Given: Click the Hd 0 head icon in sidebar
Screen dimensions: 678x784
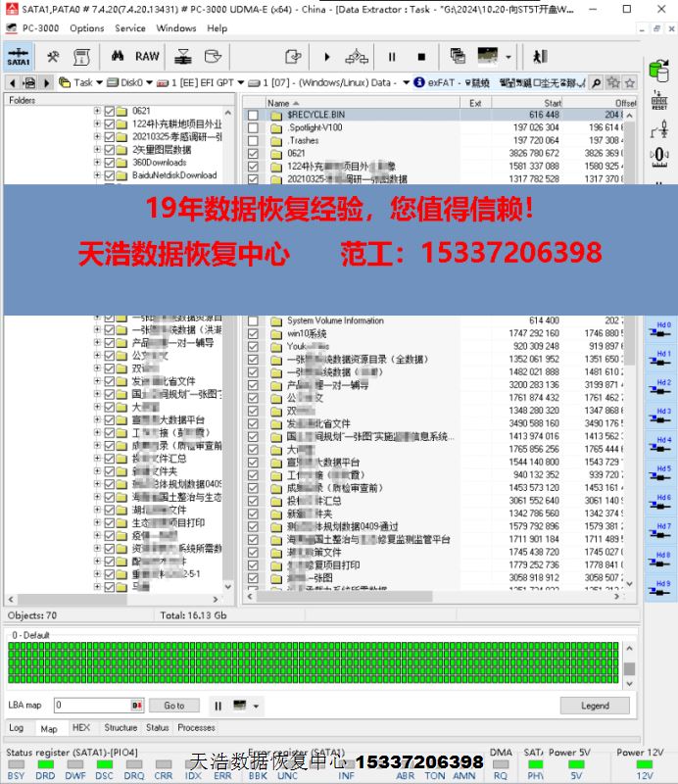Looking at the screenshot, I should coord(663,329).
